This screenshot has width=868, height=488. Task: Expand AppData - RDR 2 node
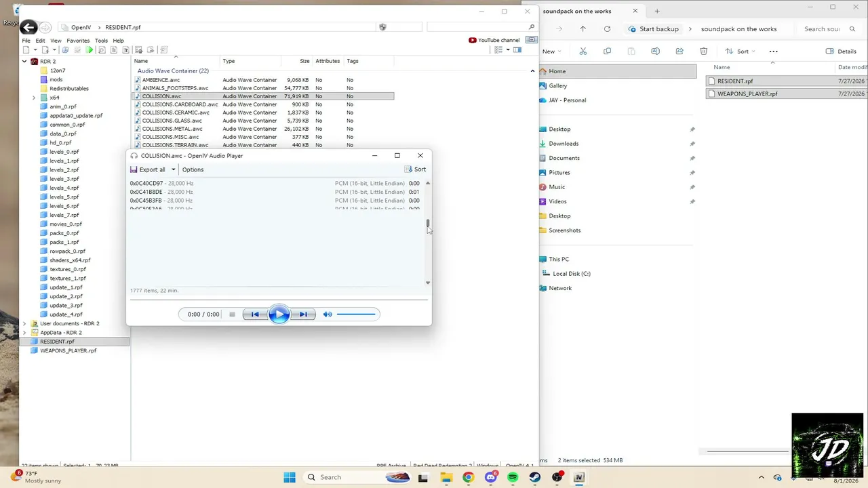[x=24, y=333]
